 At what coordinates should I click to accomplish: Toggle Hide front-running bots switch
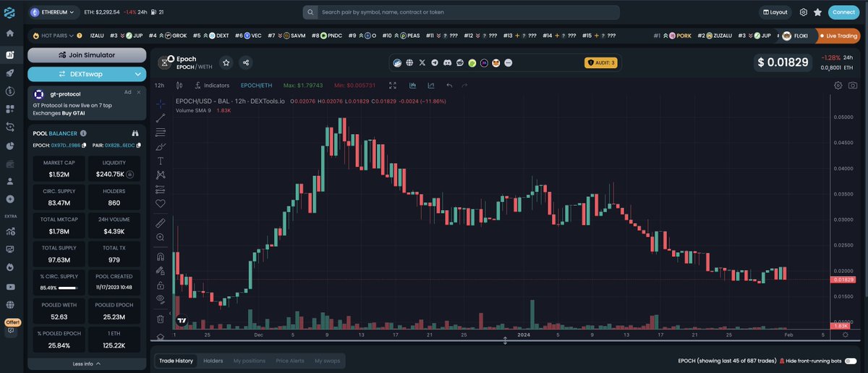[x=850, y=361]
